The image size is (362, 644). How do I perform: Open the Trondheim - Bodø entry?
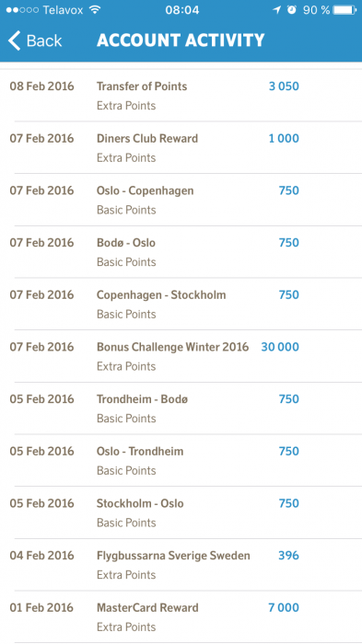point(181,408)
